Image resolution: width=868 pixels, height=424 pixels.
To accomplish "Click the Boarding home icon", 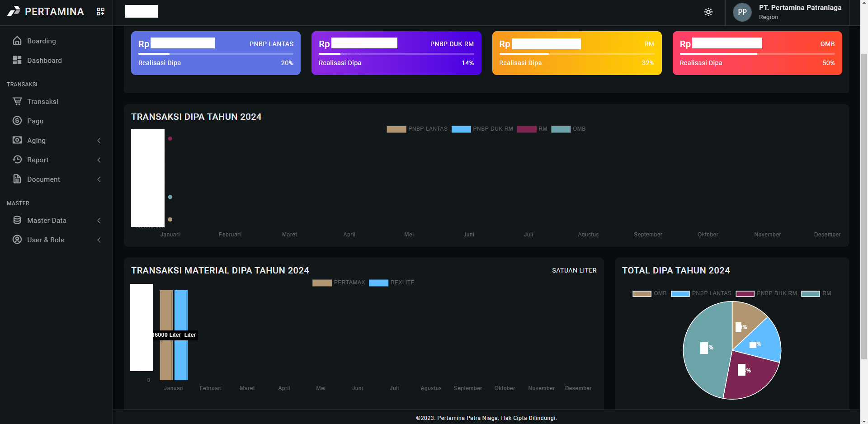I will tap(17, 41).
